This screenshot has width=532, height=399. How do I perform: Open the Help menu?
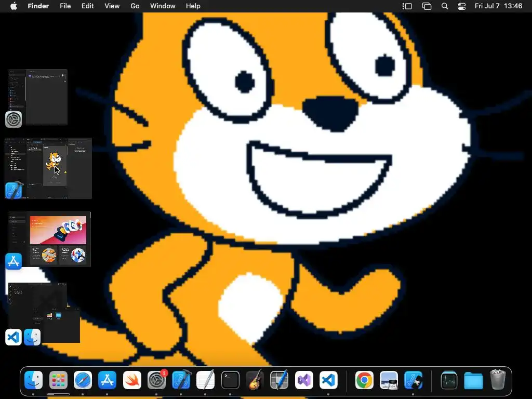pyautogui.click(x=193, y=6)
